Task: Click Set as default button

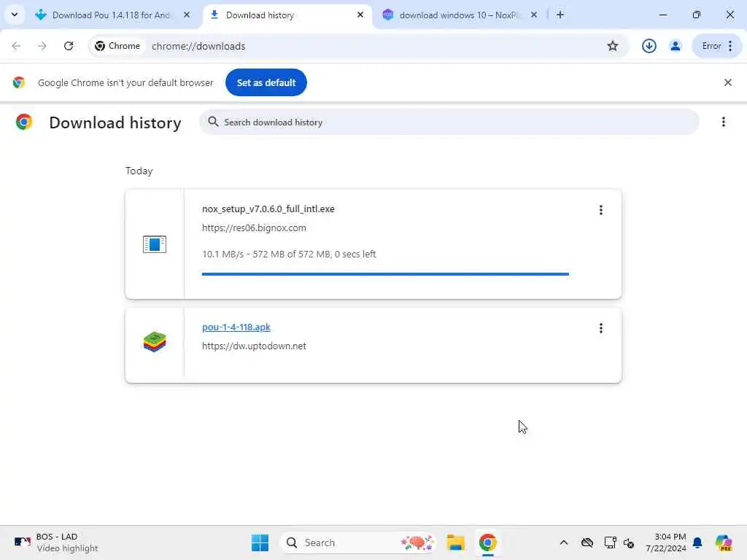Action: pos(266,82)
